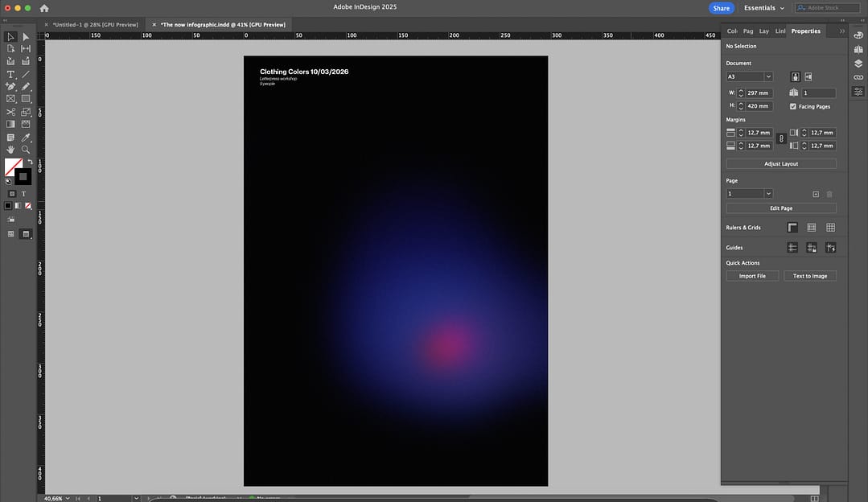Pick the Scissors tool

coord(10,112)
